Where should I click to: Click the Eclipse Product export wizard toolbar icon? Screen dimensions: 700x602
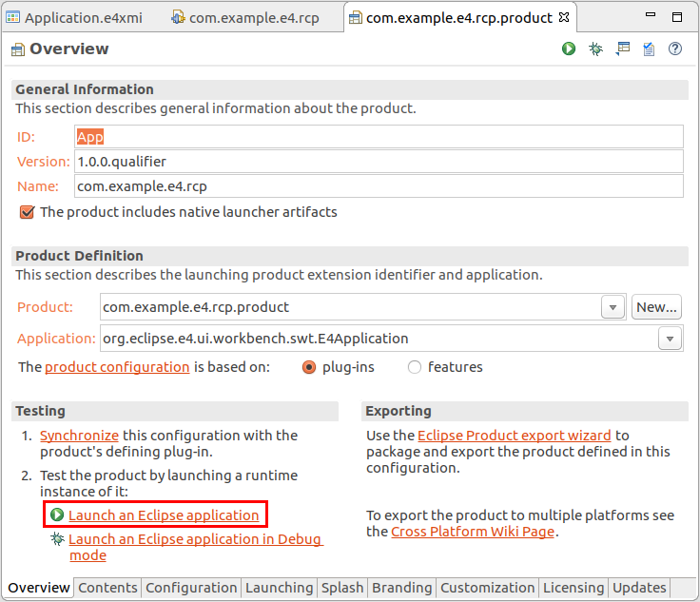coord(622,49)
